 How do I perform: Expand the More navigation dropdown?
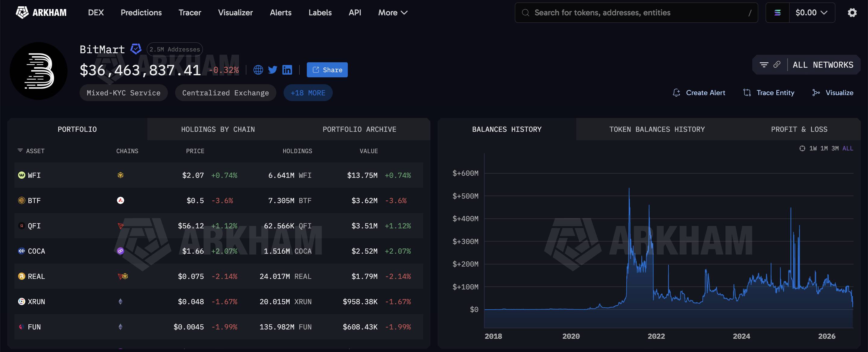pos(392,13)
